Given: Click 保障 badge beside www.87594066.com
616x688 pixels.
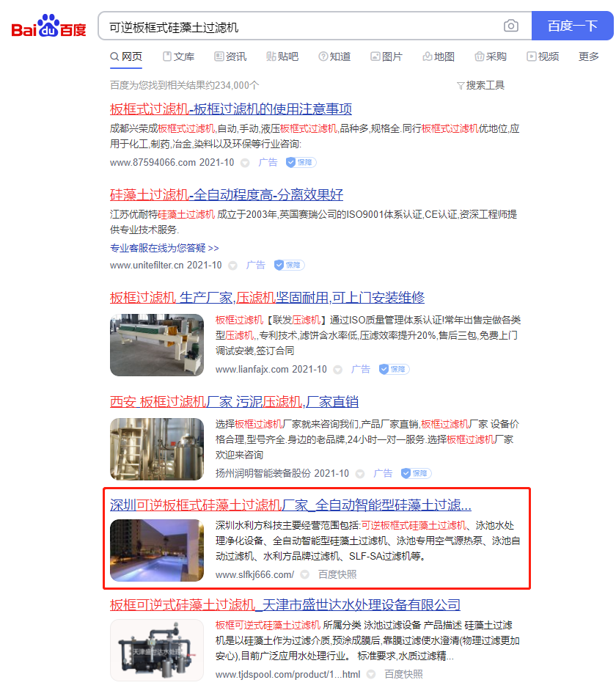Looking at the screenshot, I should (x=301, y=162).
